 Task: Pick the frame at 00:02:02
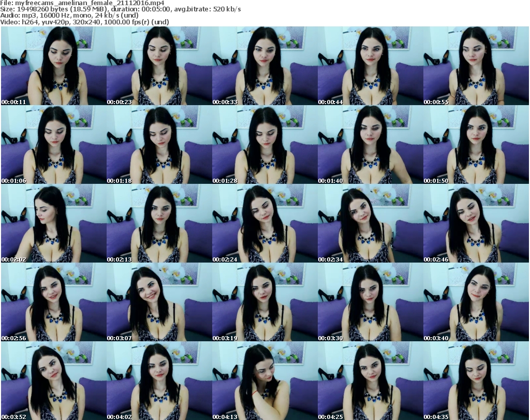click(x=53, y=224)
